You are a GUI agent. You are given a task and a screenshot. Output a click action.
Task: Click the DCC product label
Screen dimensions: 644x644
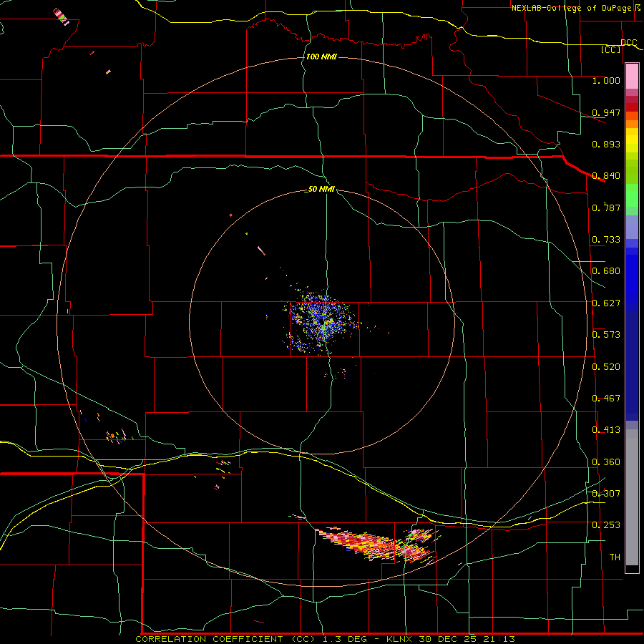tap(628, 42)
